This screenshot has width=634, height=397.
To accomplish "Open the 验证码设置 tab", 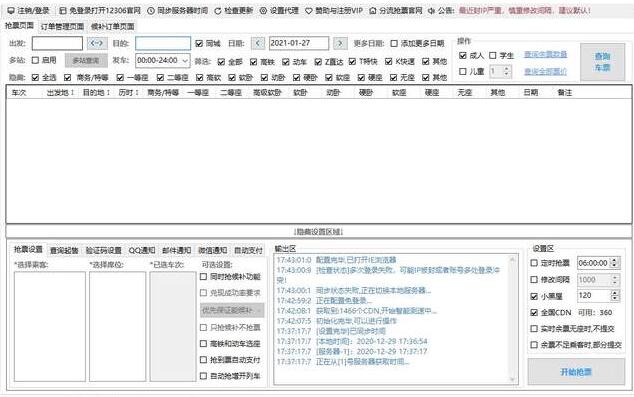I will [104, 250].
